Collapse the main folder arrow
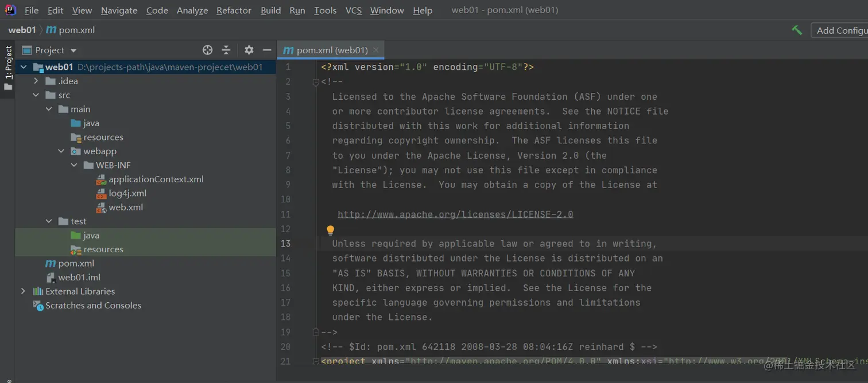This screenshot has height=383, width=868. click(49, 109)
